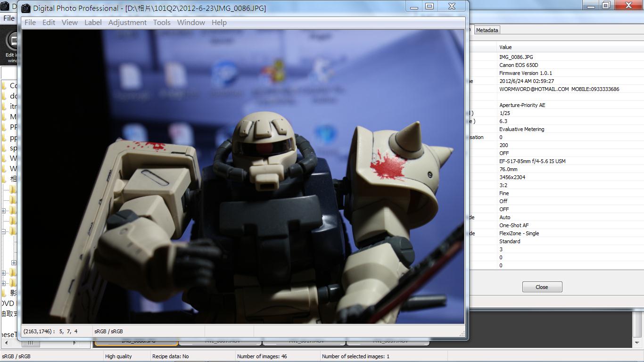Open the Edit menu
Viewport: 644px width, 362px height.
(x=49, y=22)
